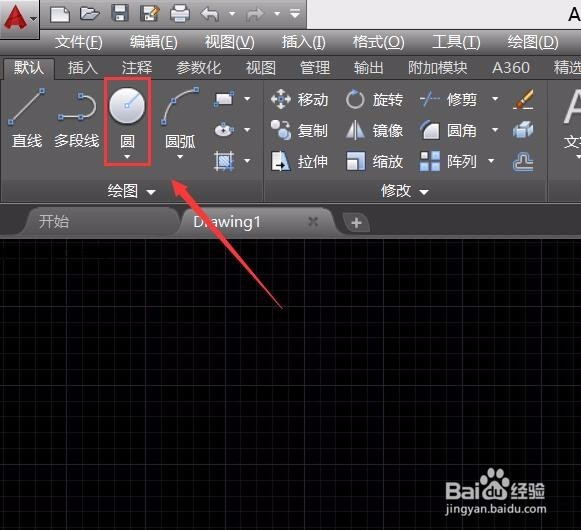Click the offset tool icon

tap(523, 162)
